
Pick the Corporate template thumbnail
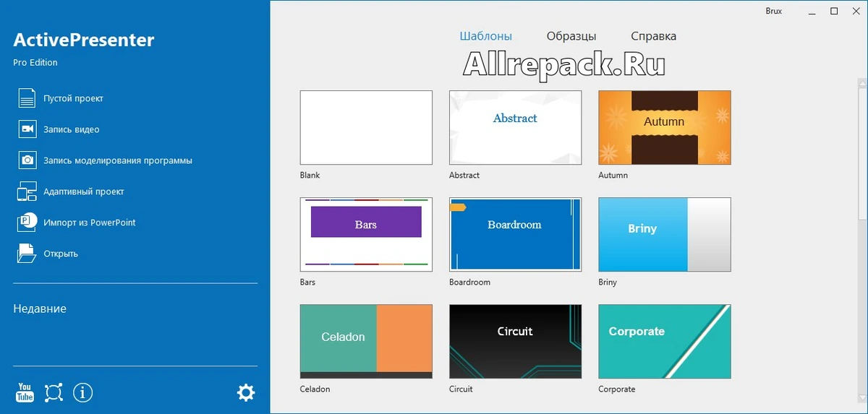[x=665, y=342]
